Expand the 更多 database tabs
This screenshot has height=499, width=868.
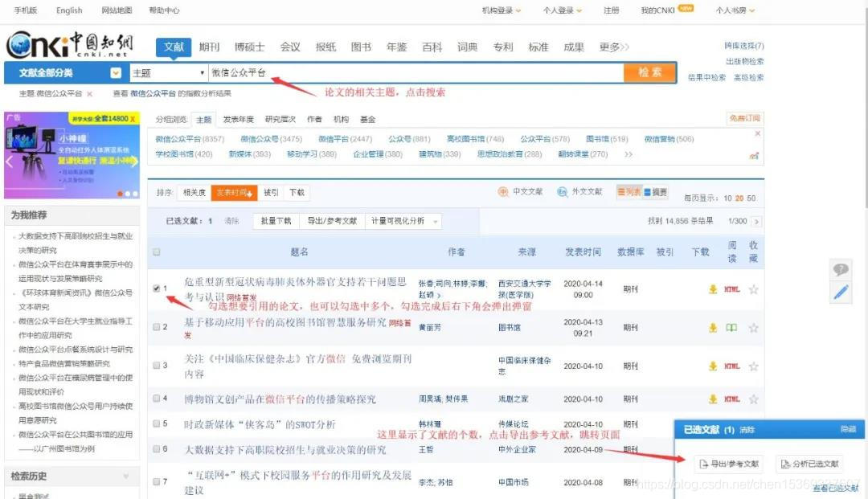[614, 47]
